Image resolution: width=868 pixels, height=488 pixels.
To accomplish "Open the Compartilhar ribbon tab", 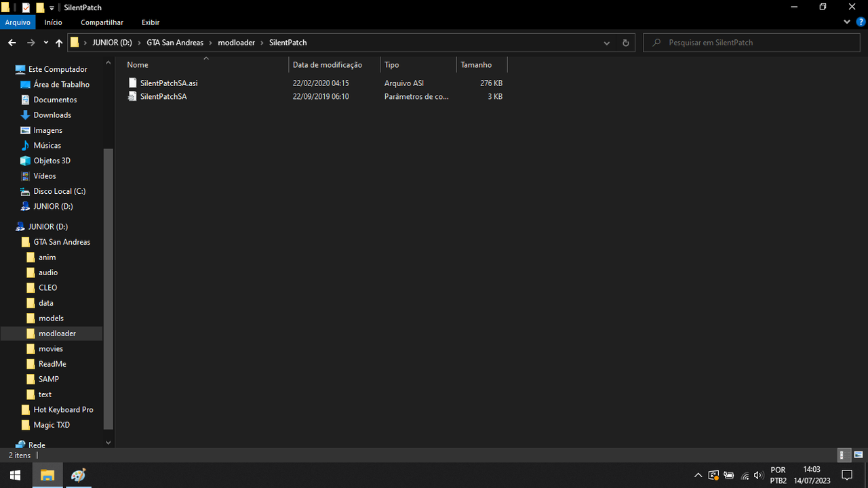I will pos(102,22).
